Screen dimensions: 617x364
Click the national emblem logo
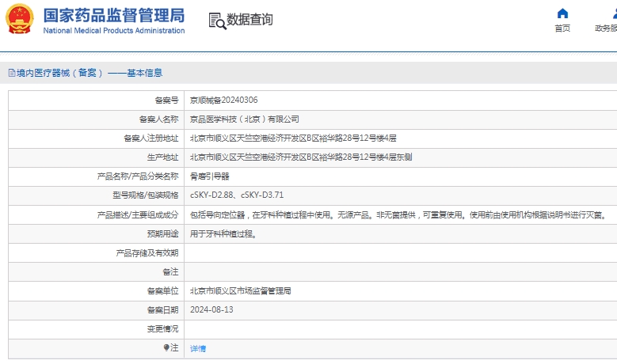pyautogui.click(x=19, y=18)
